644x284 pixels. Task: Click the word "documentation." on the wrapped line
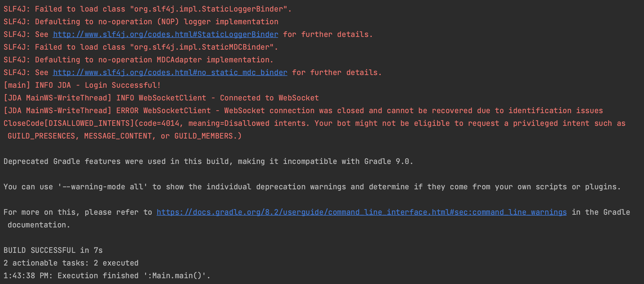tap(39, 225)
